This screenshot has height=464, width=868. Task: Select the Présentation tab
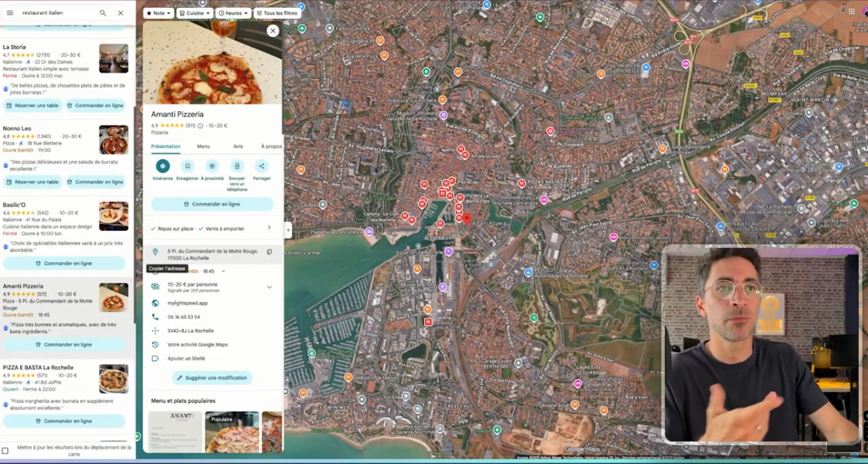tap(166, 146)
